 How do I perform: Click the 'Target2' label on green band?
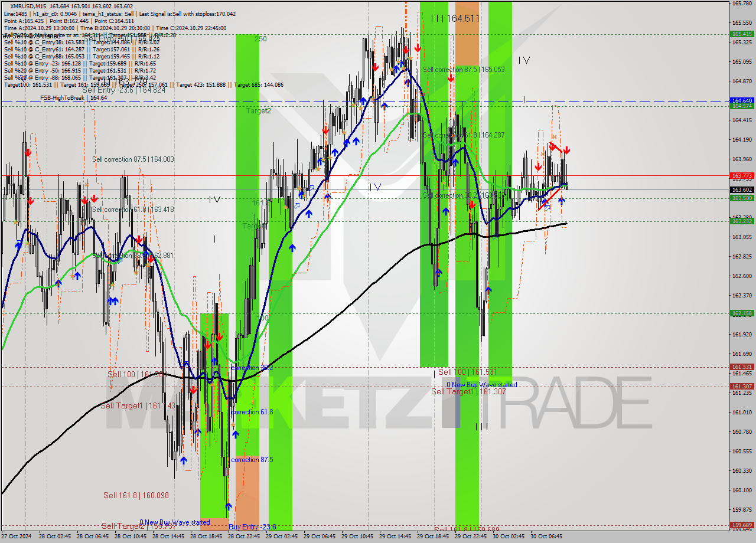click(259, 111)
